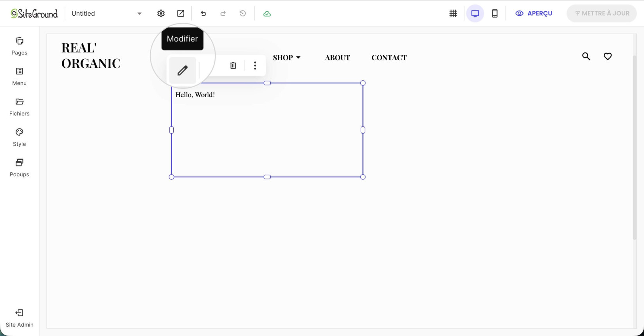Screen dimensions: 644x336
Task: Expand the SHOP menu dropdown
Action: 287,58
